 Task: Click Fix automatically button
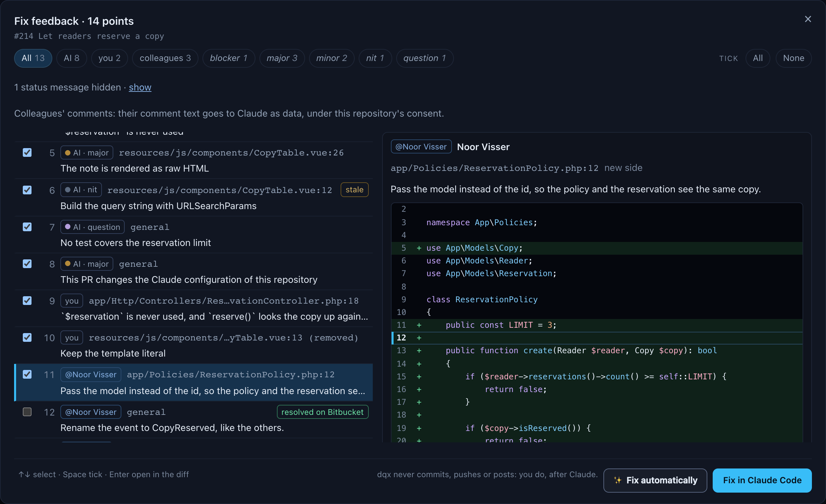point(655,480)
